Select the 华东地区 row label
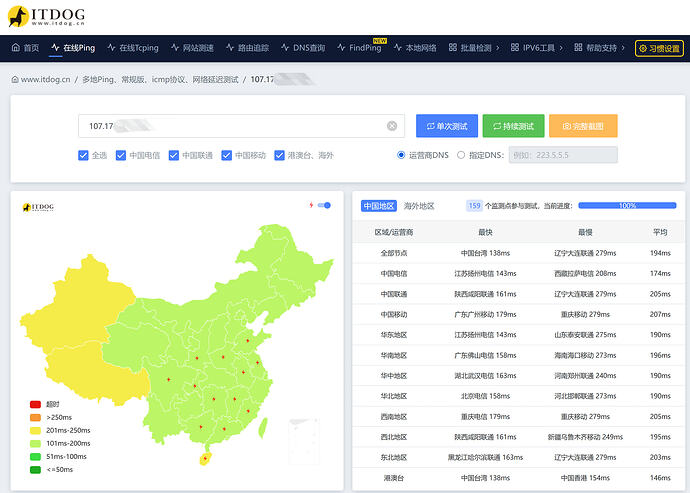The width and height of the screenshot is (690, 493). (394, 335)
